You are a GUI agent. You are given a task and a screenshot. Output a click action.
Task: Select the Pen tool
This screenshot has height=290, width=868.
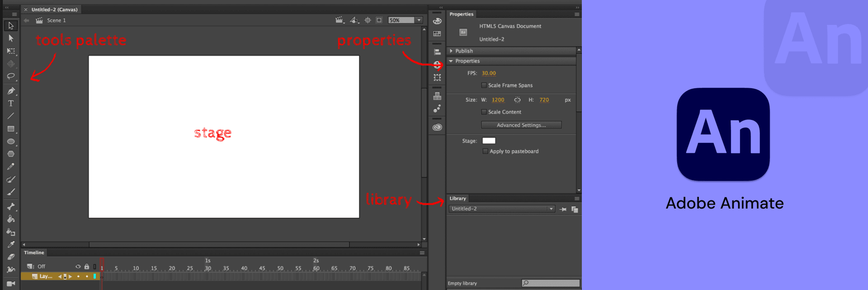(x=11, y=91)
